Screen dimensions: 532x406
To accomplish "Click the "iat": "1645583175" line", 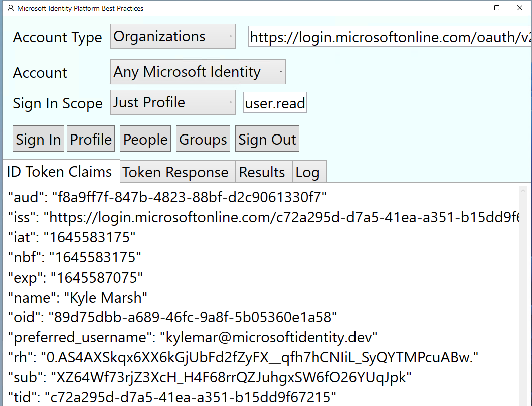I will [x=72, y=237].
